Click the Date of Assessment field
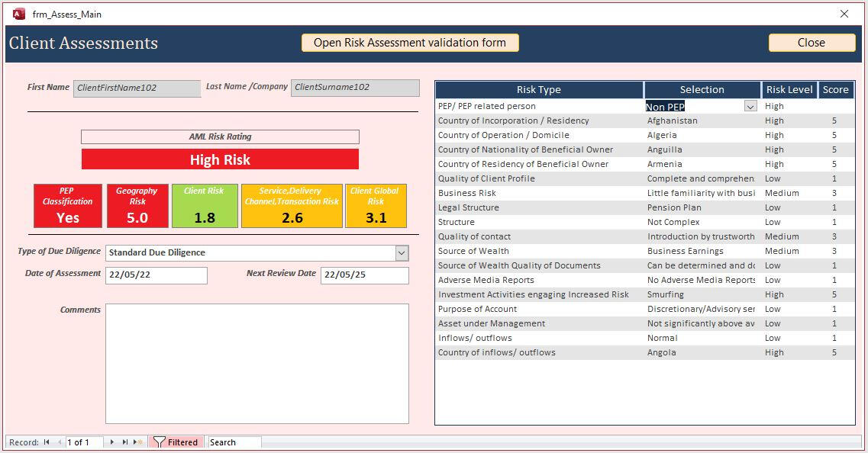 pos(156,275)
